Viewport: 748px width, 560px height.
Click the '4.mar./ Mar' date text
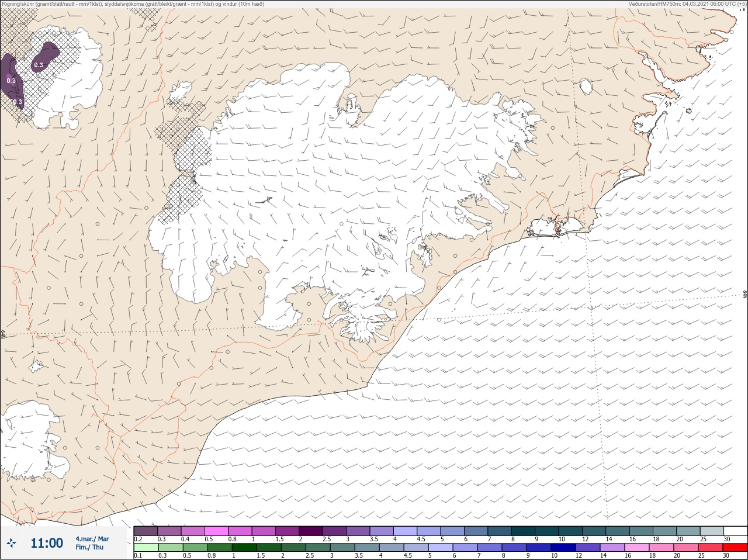pos(92,539)
